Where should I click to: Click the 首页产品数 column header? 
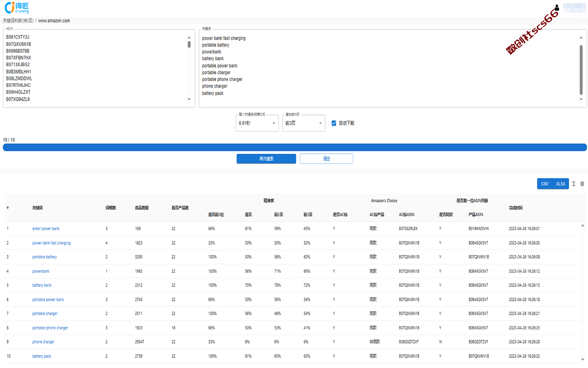point(180,208)
